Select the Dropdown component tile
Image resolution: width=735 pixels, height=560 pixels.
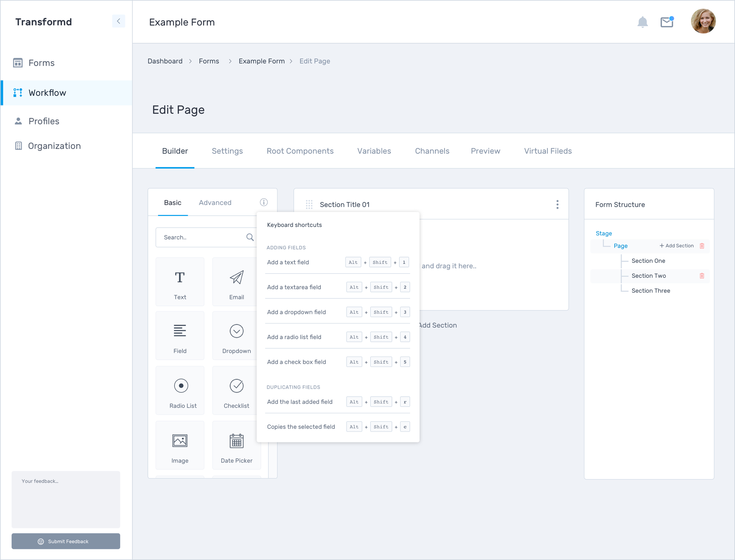[x=236, y=336]
